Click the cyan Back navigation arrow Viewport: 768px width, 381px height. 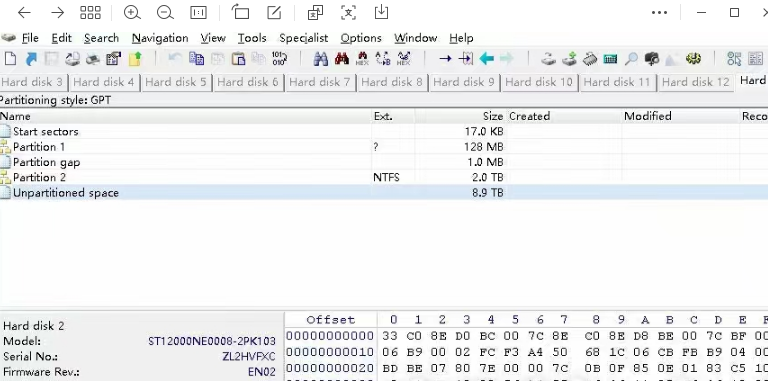[x=486, y=59]
